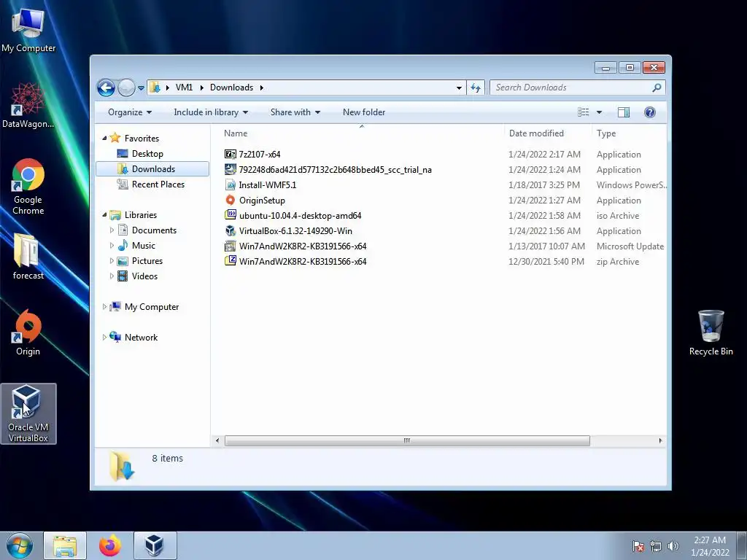Click the scrollbar right arrow
This screenshot has height=560, width=747.
point(660,441)
